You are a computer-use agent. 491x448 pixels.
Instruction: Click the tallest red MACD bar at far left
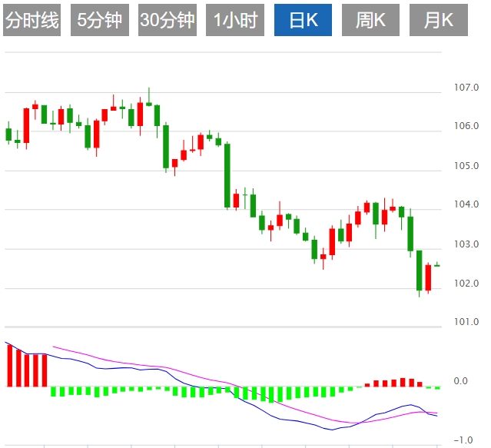10,366
